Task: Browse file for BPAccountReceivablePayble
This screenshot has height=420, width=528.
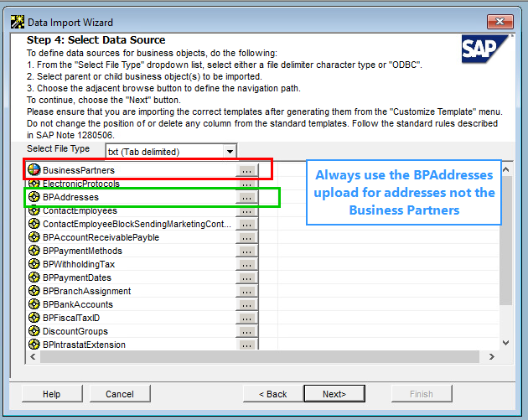Action: point(247,238)
